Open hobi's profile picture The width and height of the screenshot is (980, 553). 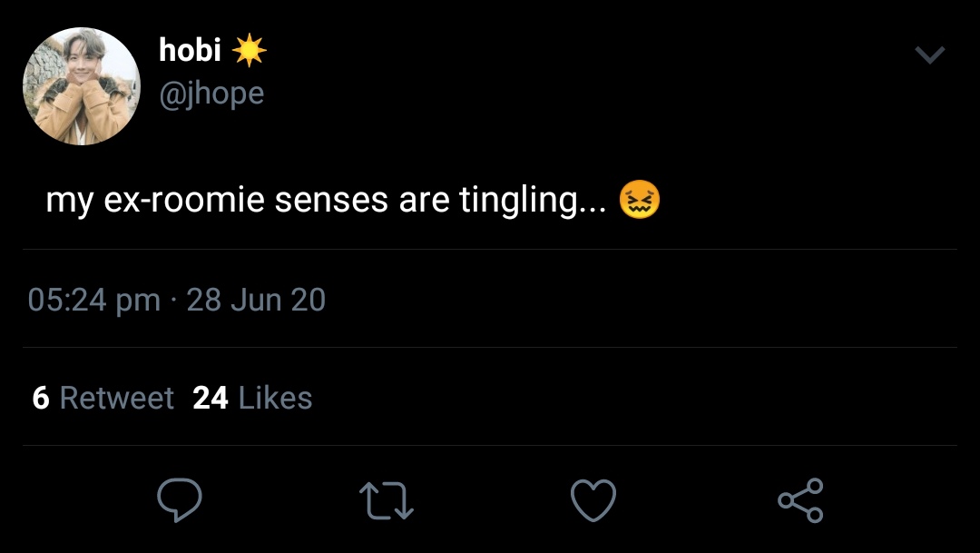(82, 86)
